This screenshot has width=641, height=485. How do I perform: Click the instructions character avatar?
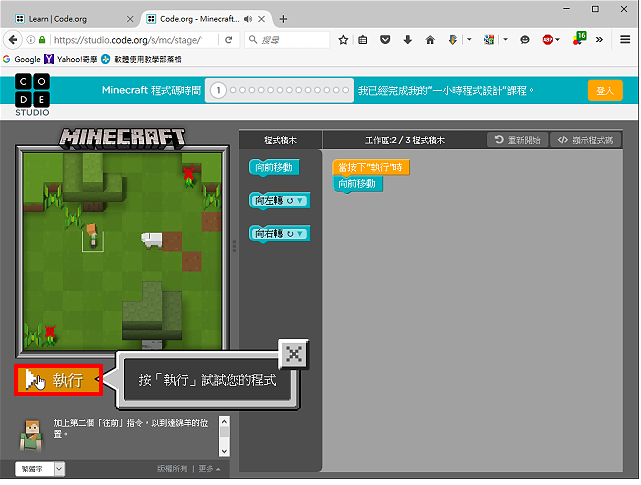[x=31, y=435]
